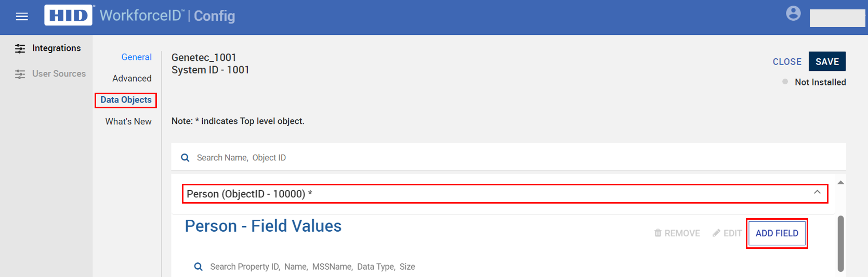The image size is (868, 277).
Task: Switch to the General tab
Action: tap(137, 57)
